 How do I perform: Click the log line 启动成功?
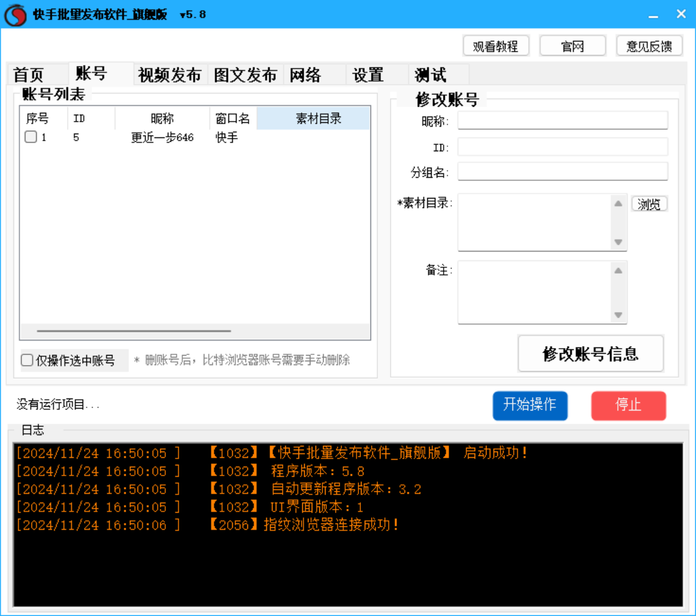click(x=272, y=453)
